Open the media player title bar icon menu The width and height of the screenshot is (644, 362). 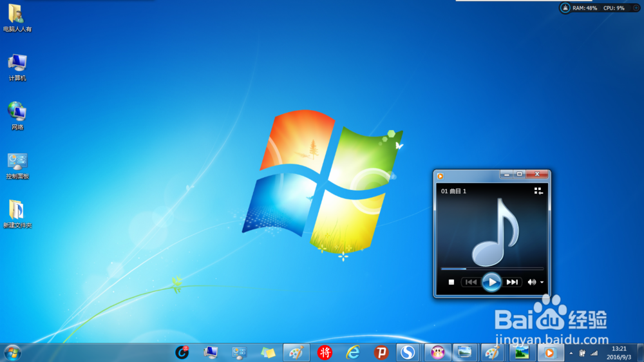point(440,176)
